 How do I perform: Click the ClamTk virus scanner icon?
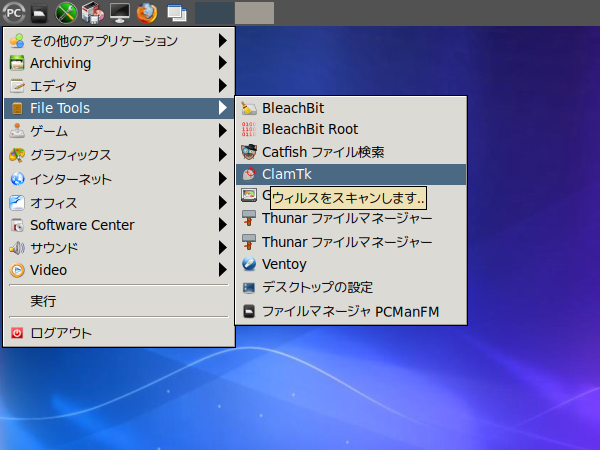pos(249,174)
